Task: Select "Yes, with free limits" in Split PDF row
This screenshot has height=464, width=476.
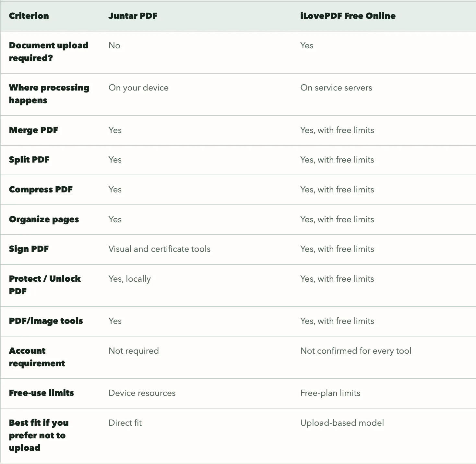Action: tap(337, 160)
